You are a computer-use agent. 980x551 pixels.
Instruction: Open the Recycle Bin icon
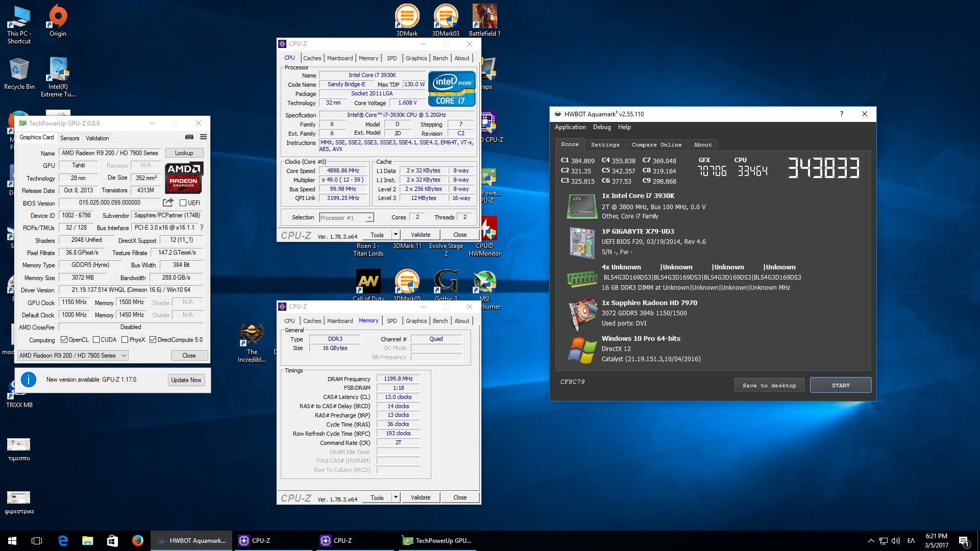coord(19,73)
